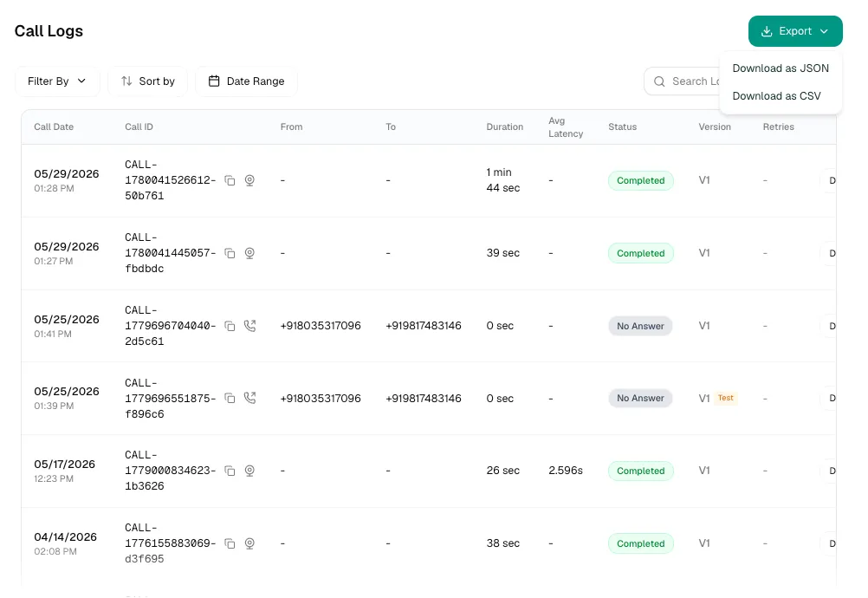Click web call icon for call fbdbdc
The image size is (868, 598).
[x=249, y=253]
